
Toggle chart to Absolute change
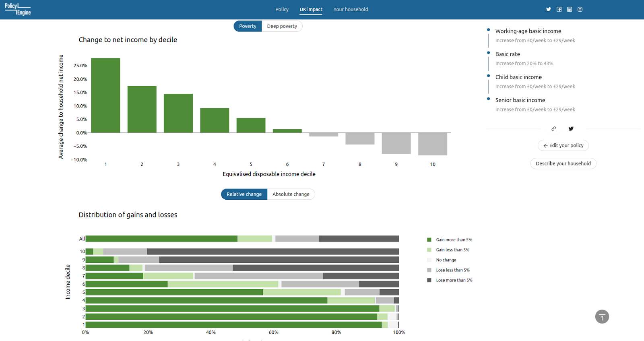[x=291, y=194]
